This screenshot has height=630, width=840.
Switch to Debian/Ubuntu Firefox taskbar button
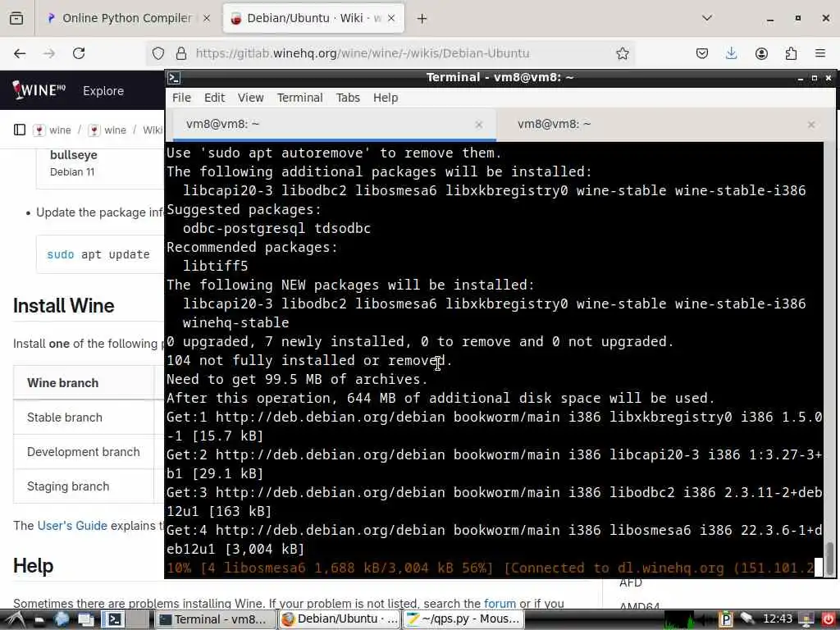pyautogui.click(x=339, y=619)
